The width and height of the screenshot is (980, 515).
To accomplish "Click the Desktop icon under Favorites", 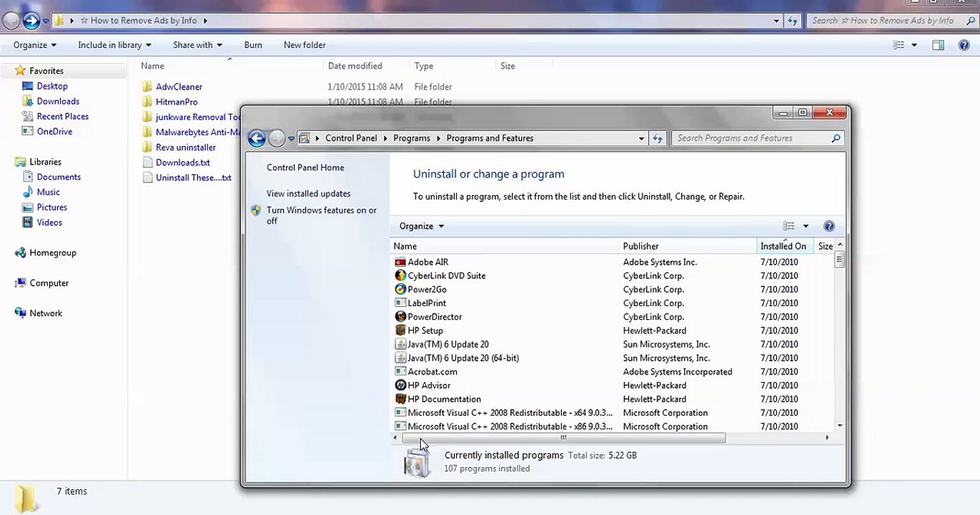I will tap(28, 86).
